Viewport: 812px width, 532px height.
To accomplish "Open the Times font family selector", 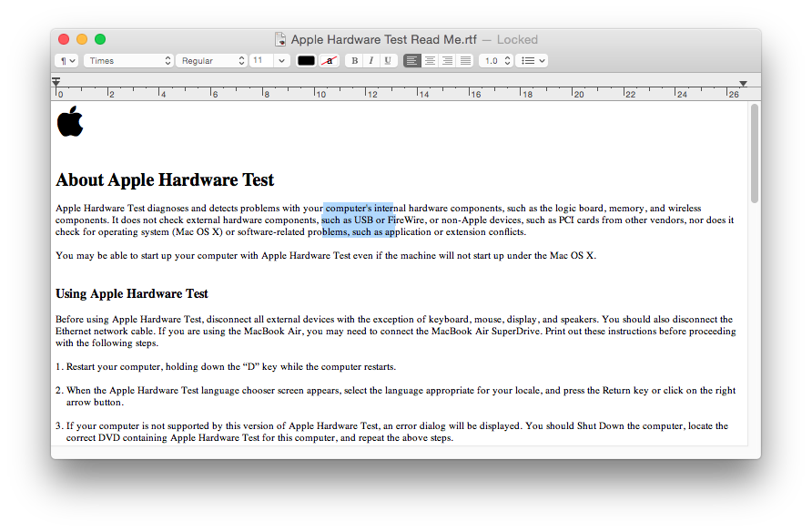I will click(x=128, y=61).
